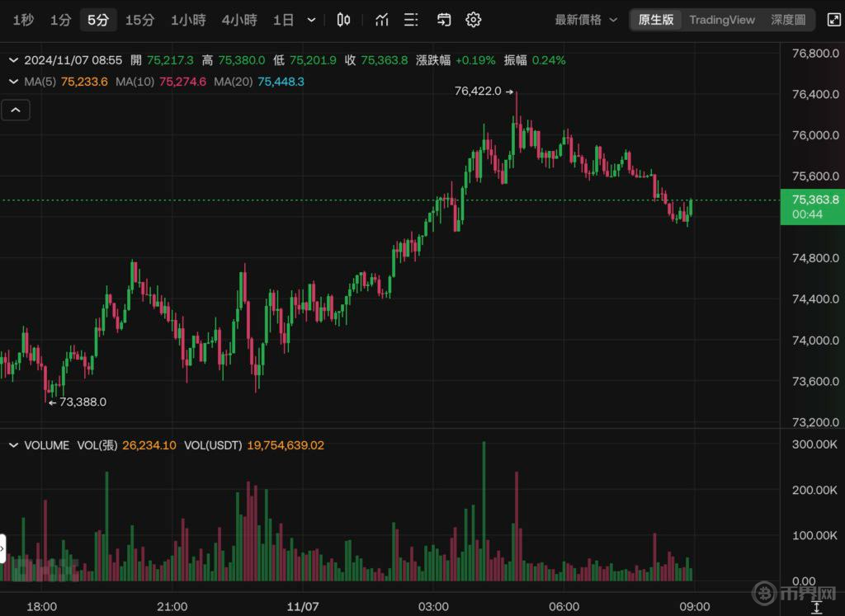The height and width of the screenshot is (616, 845).
Task: Click the list layout icon in toolbar
Action: tap(411, 20)
